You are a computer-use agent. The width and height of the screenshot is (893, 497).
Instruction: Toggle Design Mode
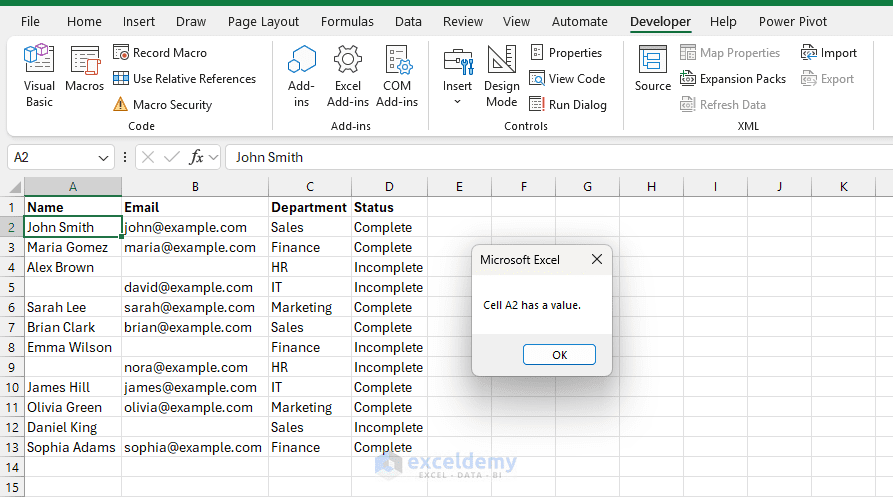502,76
